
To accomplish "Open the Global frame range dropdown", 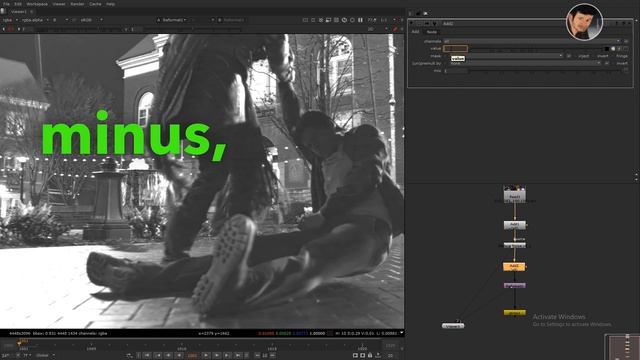I will pyautogui.click(x=44, y=356).
